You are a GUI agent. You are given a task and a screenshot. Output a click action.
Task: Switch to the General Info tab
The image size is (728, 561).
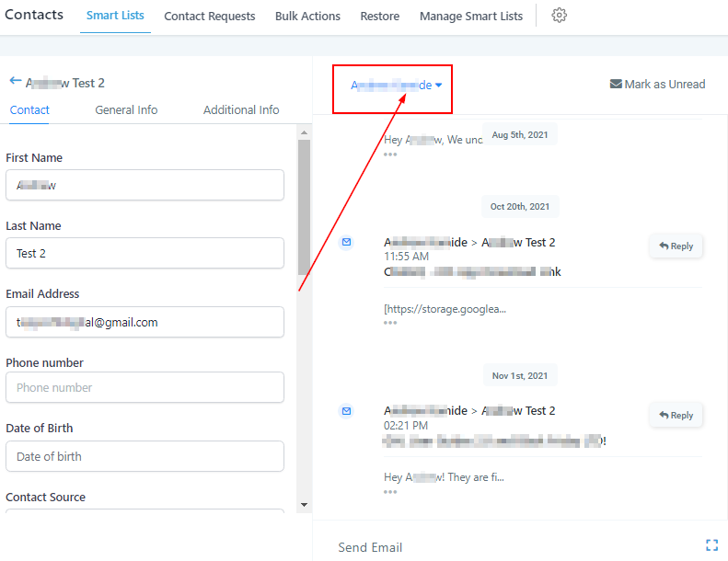[126, 109]
